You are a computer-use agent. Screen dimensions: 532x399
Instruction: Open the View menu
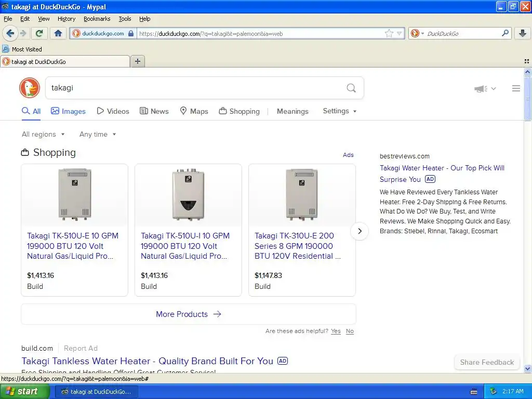[44, 19]
